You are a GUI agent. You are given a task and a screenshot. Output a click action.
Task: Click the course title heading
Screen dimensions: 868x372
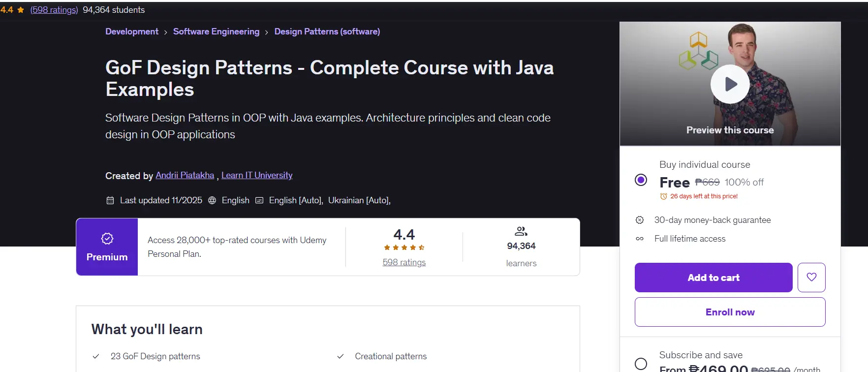[x=330, y=78]
